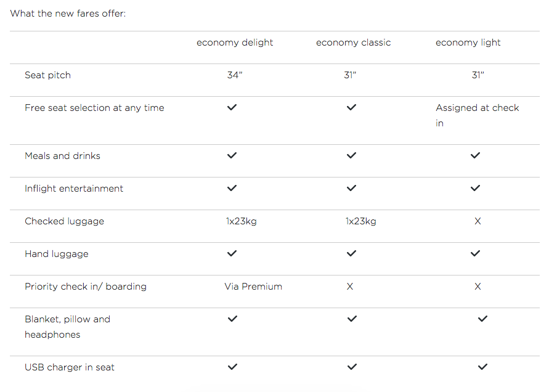Click the Via Premium priority text
The image size is (549, 392).
253,286
